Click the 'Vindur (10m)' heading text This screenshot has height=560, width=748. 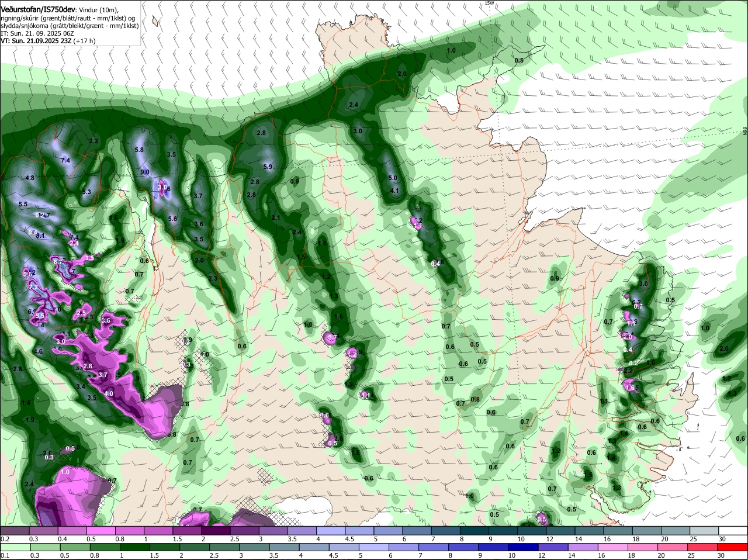click(x=98, y=10)
